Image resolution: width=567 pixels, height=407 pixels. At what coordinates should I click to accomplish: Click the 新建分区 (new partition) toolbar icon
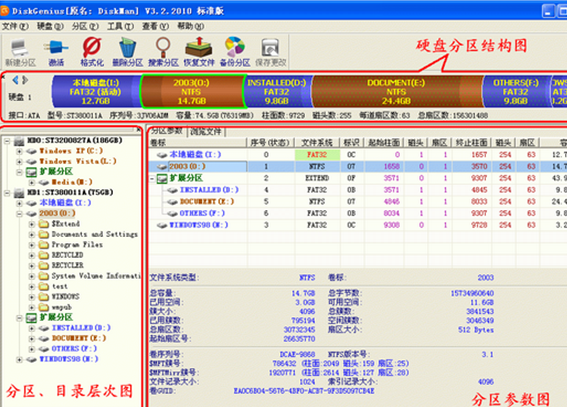point(20,52)
